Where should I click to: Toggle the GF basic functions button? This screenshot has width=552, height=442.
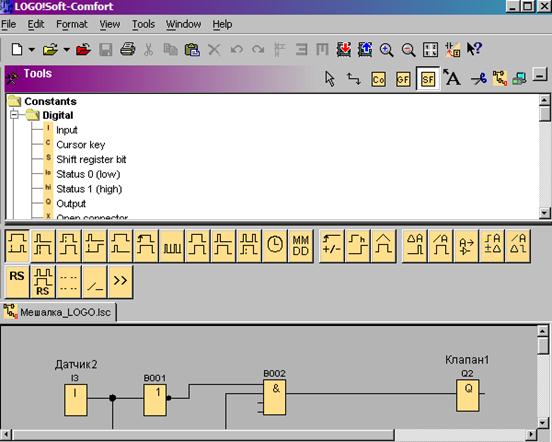(x=403, y=79)
